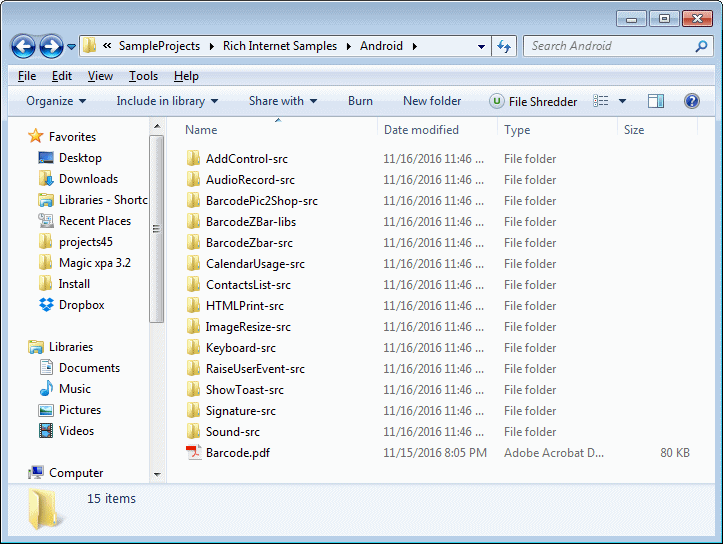Viewport: 723px width, 544px height.
Task: Open the Include in library dropdown
Action: (x=167, y=101)
